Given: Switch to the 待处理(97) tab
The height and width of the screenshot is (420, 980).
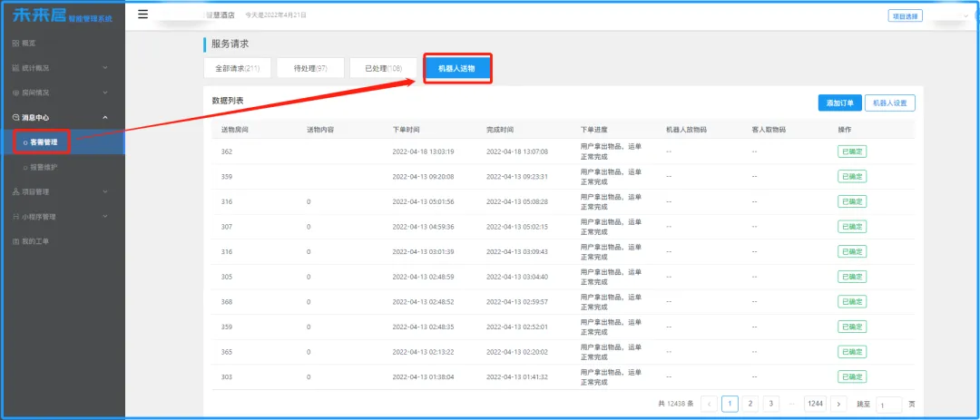Looking at the screenshot, I should 310,68.
